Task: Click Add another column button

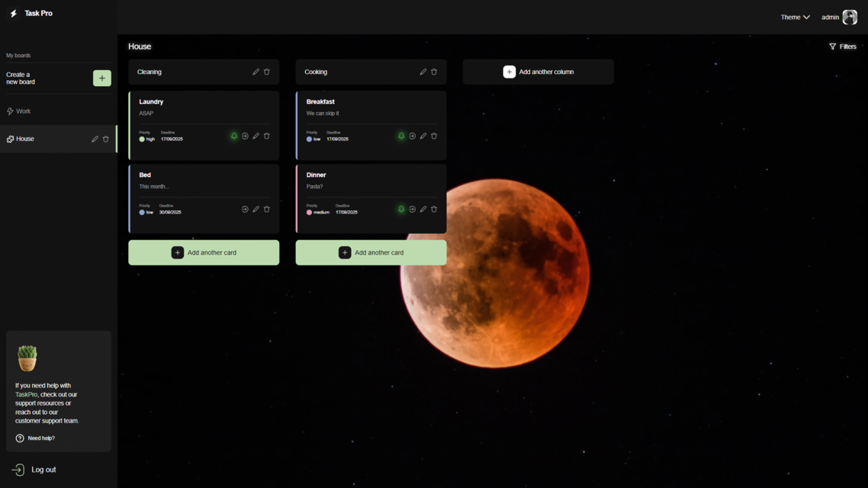Action: point(538,72)
